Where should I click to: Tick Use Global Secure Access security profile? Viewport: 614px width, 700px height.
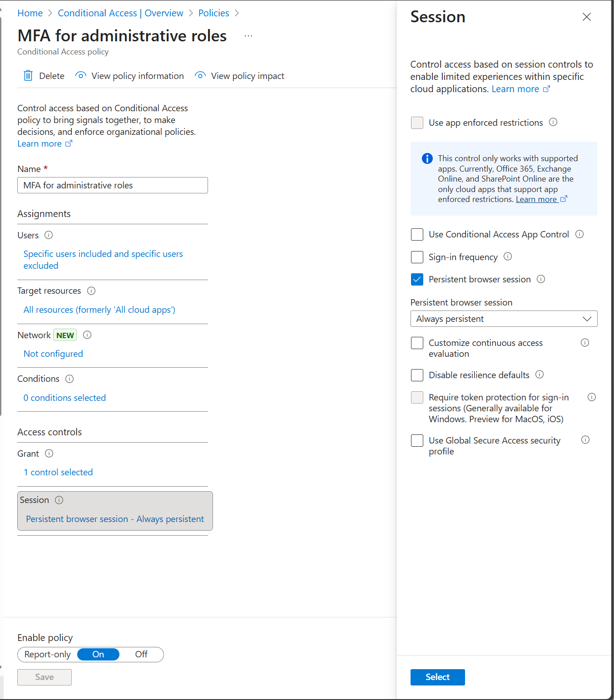pos(417,440)
